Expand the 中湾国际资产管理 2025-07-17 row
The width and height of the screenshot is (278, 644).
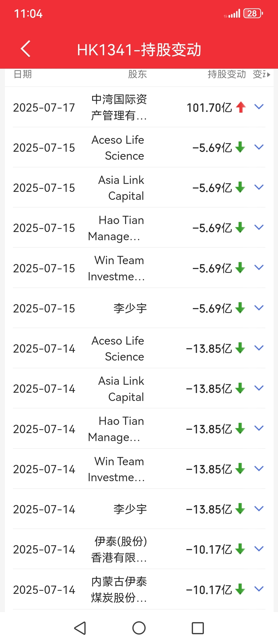[259, 107]
